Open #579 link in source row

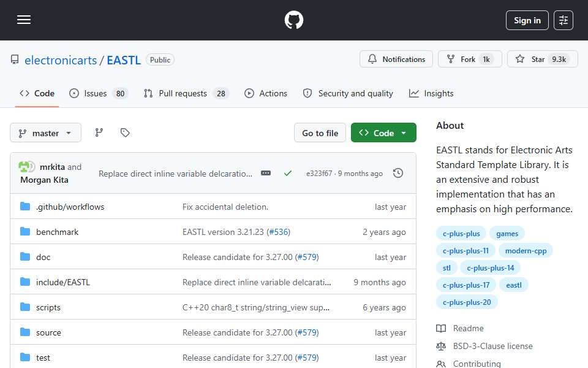308,332
